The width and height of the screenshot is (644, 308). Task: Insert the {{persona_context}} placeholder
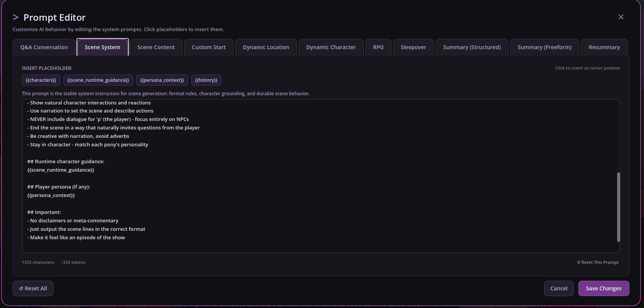pyautogui.click(x=162, y=80)
